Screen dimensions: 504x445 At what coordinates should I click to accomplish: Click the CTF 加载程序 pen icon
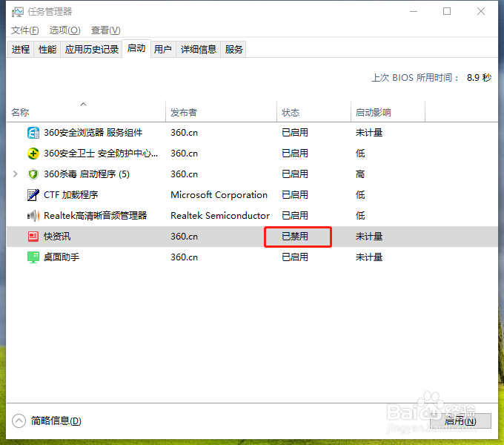[x=33, y=195]
